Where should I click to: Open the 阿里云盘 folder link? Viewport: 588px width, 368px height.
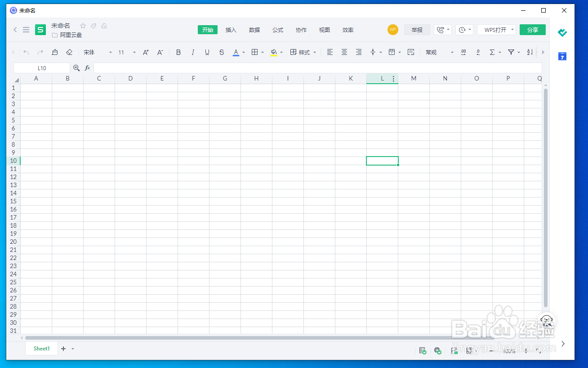click(67, 35)
